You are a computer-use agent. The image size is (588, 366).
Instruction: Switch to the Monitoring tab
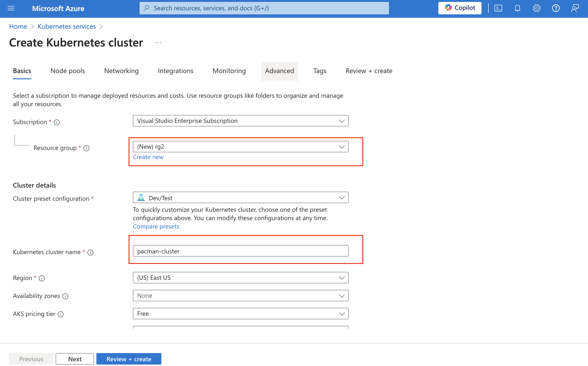229,71
